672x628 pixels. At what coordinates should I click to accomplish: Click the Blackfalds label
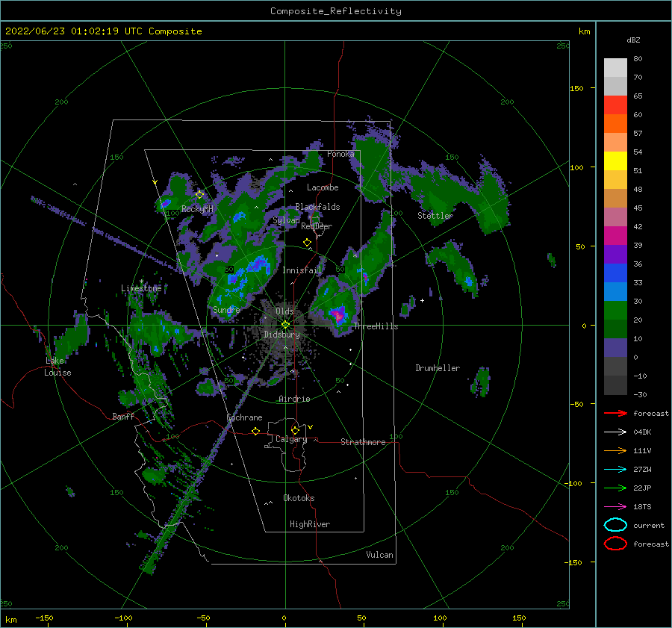pyautogui.click(x=317, y=207)
